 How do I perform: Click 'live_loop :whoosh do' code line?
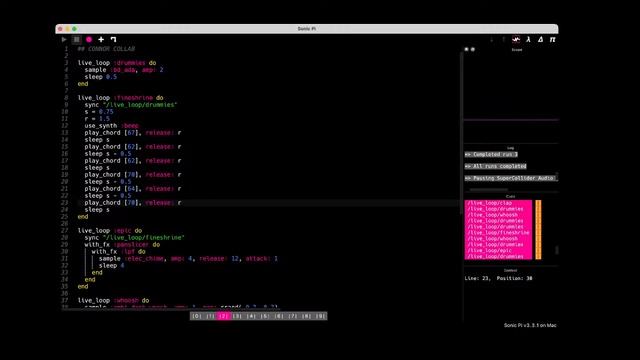point(113,300)
